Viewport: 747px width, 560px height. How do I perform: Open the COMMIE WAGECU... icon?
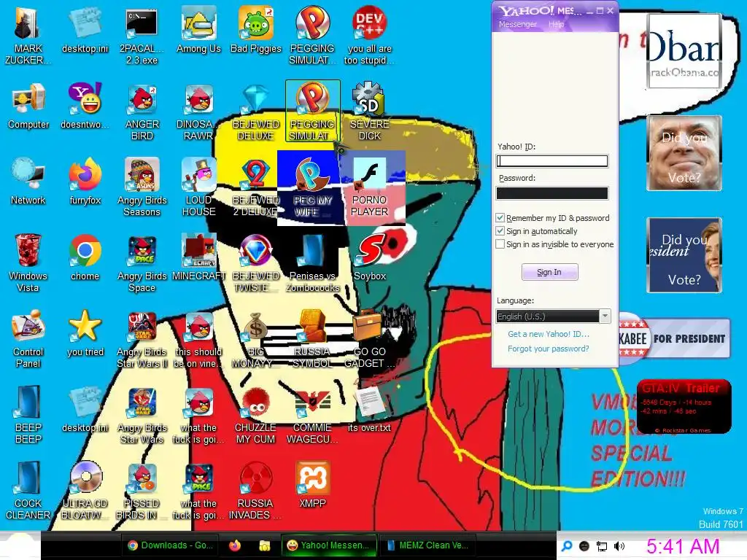click(312, 415)
